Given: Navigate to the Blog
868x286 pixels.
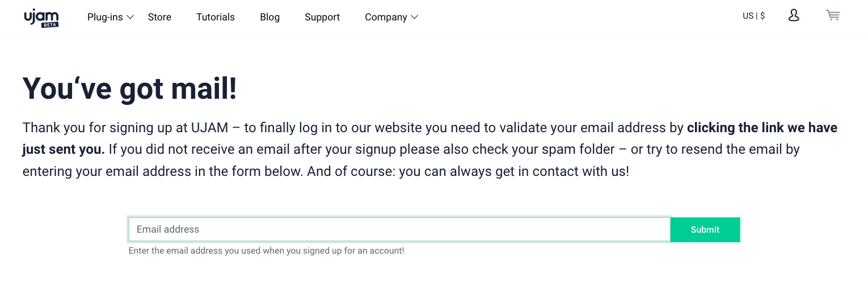Looking at the screenshot, I should click(270, 17).
